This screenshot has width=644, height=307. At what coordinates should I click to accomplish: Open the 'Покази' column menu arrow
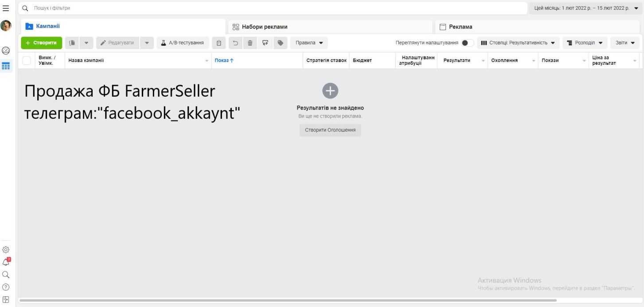coord(584,61)
